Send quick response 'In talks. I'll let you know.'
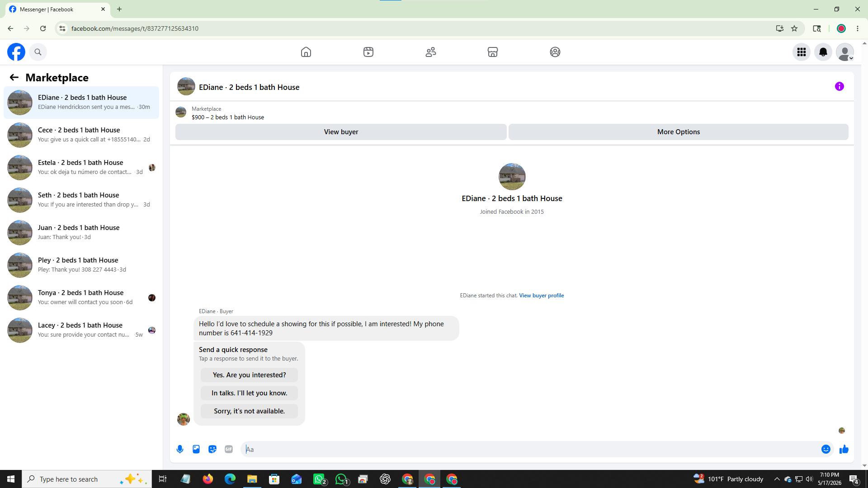 (249, 393)
